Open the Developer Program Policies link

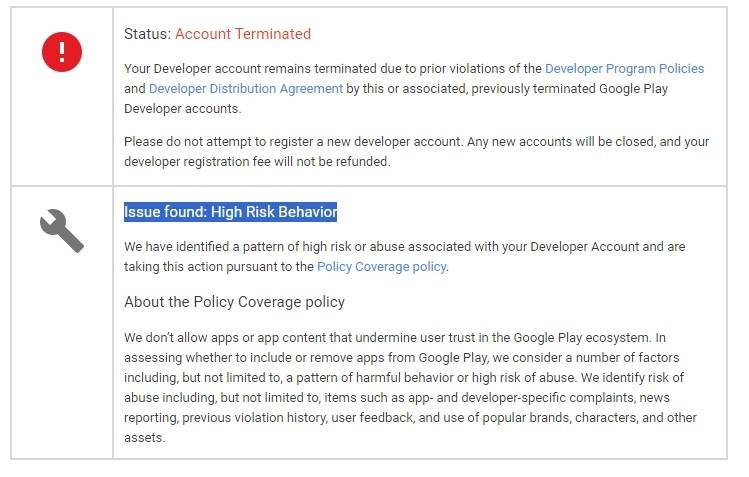pyautogui.click(x=624, y=69)
